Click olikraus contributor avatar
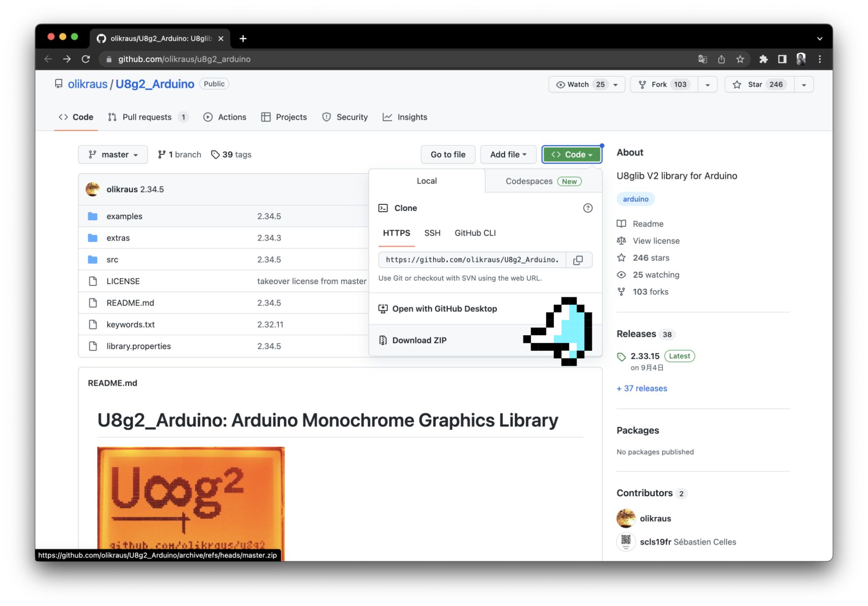This screenshot has width=868, height=606. click(626, 518)
